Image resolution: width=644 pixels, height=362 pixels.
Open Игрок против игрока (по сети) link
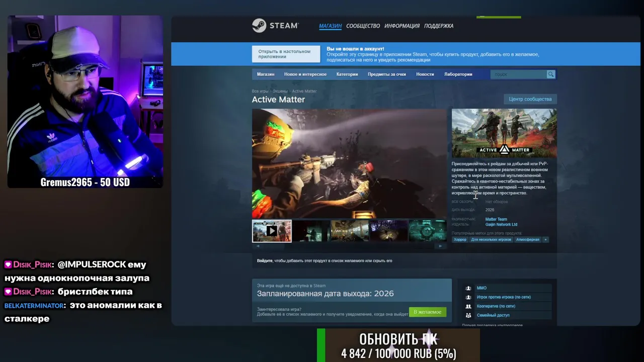click(504, 297)
